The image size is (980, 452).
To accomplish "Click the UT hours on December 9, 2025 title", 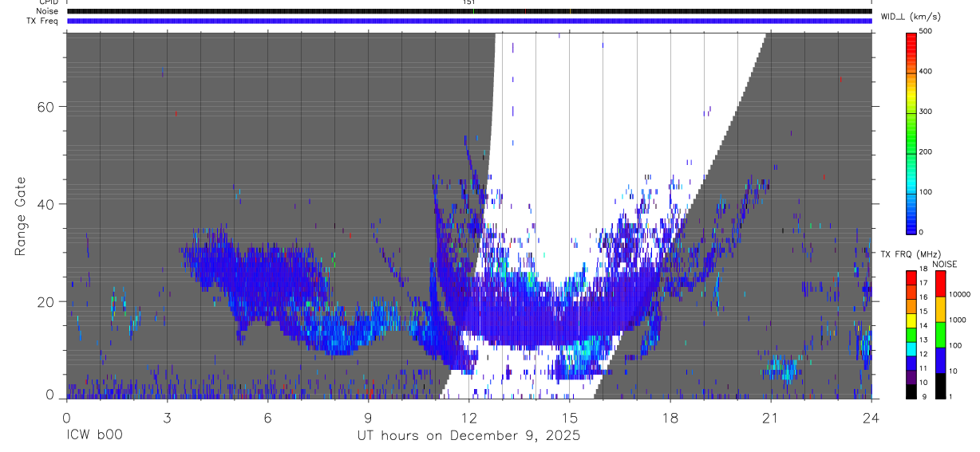I will (468, 436).
